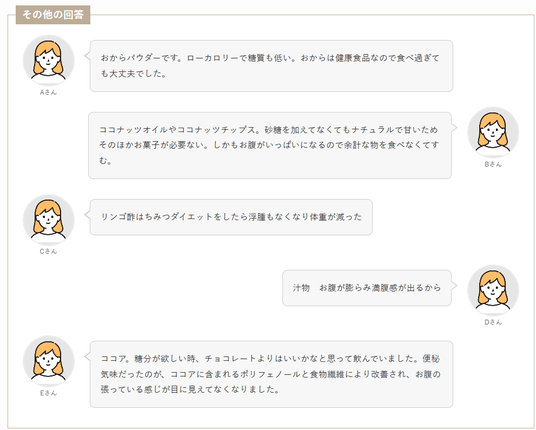Click the Cさん name label
This screenshot has width=536, height=430.
49,251
